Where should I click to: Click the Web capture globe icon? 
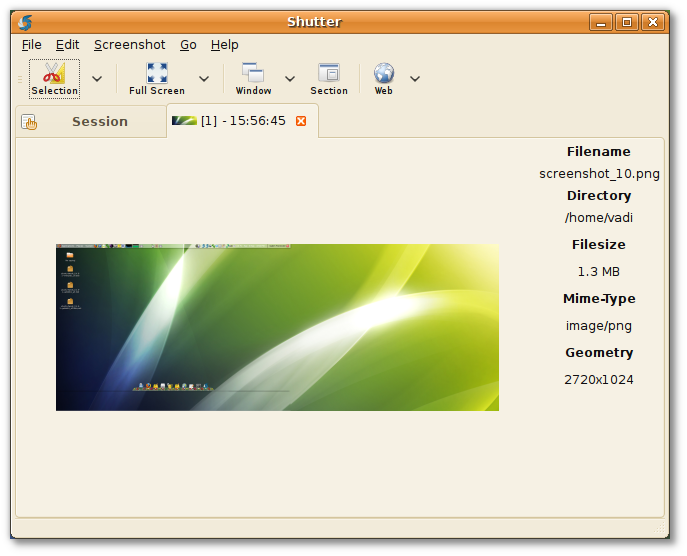(384, 78)
